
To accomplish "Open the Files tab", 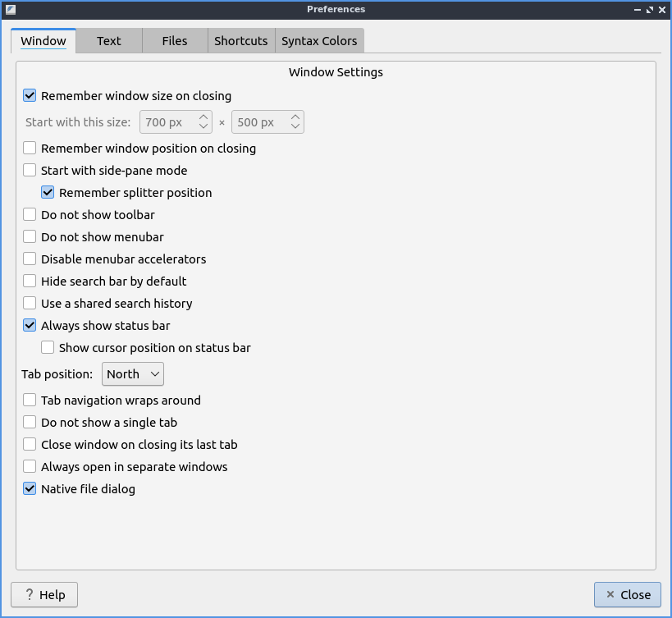I will point(174,41).
